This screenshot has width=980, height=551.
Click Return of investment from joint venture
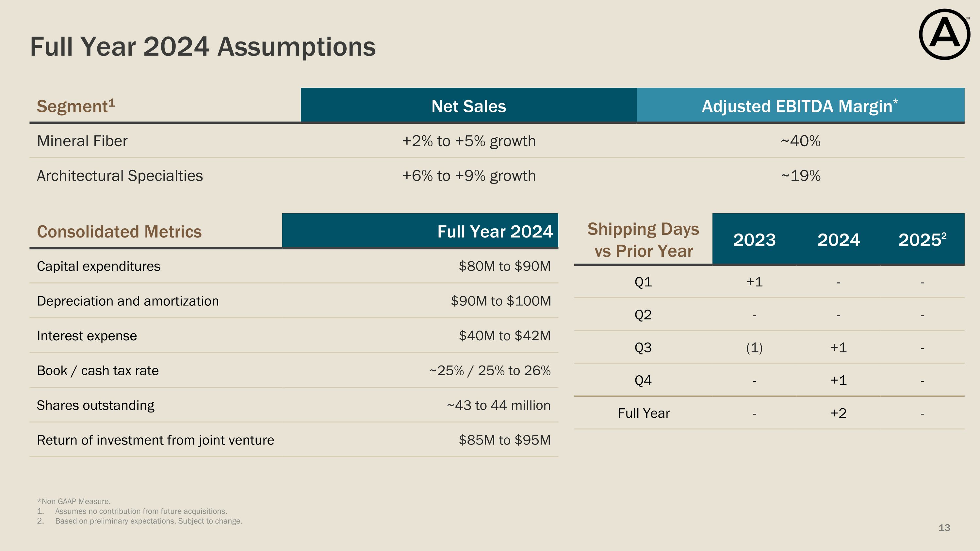coord(155,440)
